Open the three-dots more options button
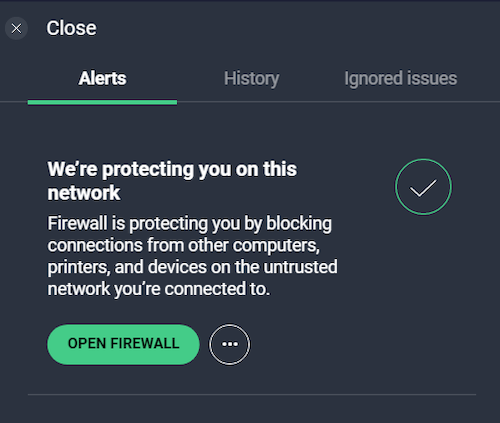500x423 pixels. coord(229,344)
